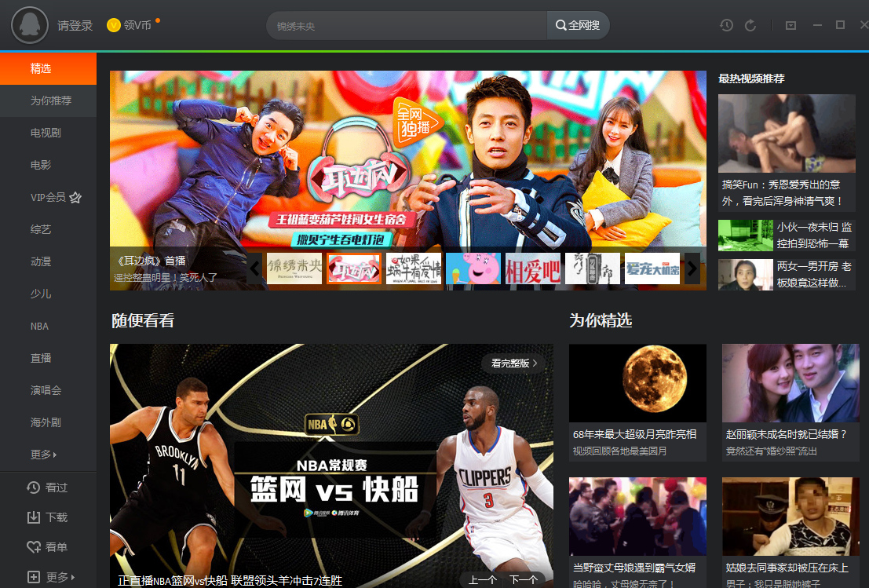Open the NBA category in sidebar
The image size is (869, 588).
tap(48, 326)
